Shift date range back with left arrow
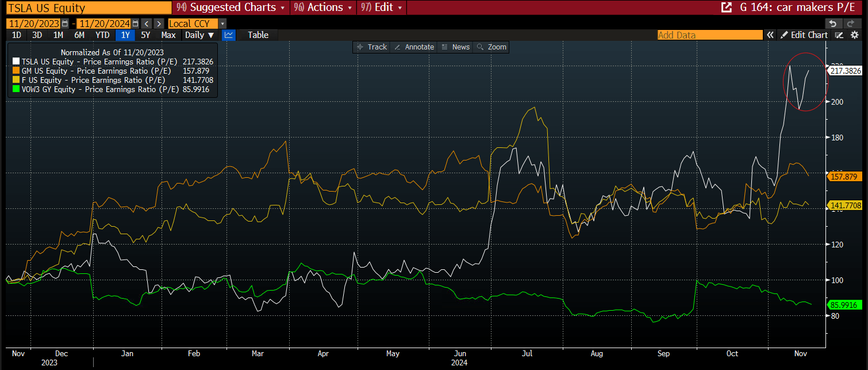The width and height of the screenshot is (868, 370). point(147,24)
